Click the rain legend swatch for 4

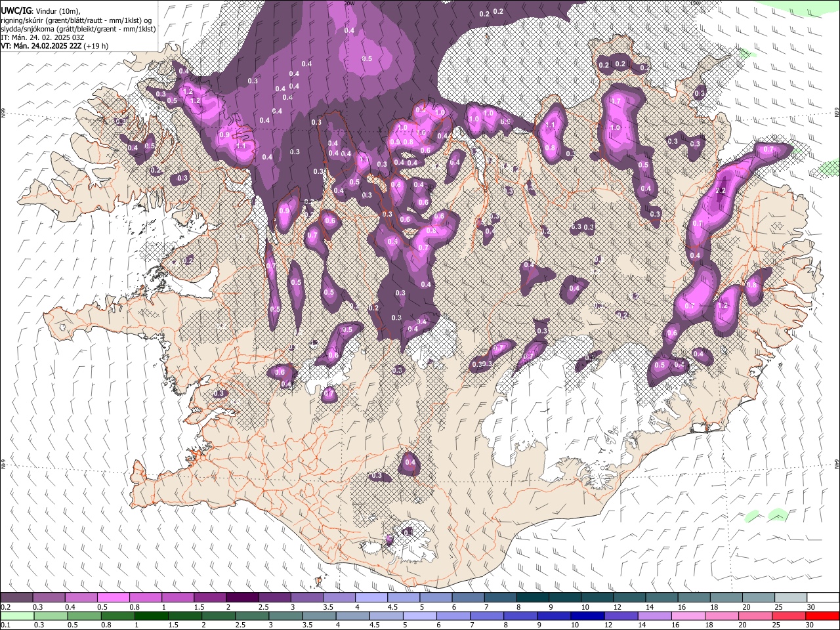pyautogui.click(x=352, y=616)
